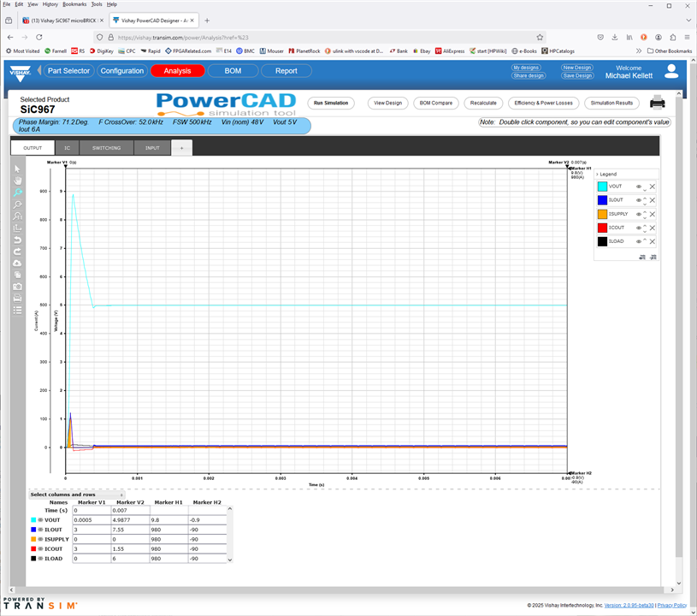Image resolution: width=697 pixels, height=616 pixels.
Task: Toggle VOUT eye icon in marker table
Action: click(x=40, y=520)
